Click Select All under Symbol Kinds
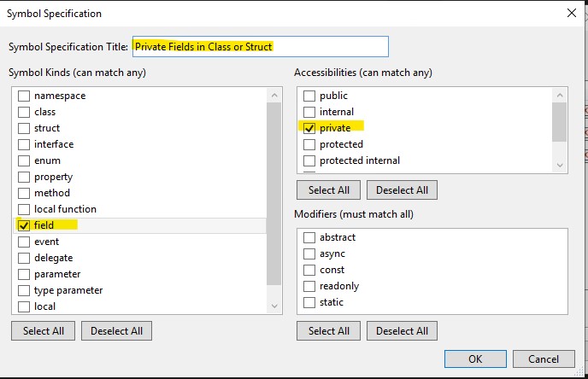 44,330
